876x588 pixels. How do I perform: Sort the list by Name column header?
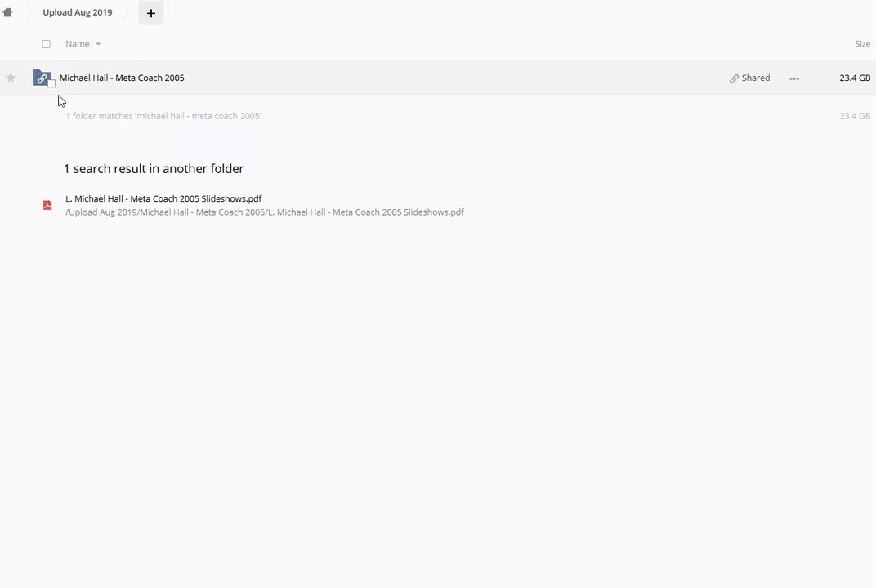77,44
